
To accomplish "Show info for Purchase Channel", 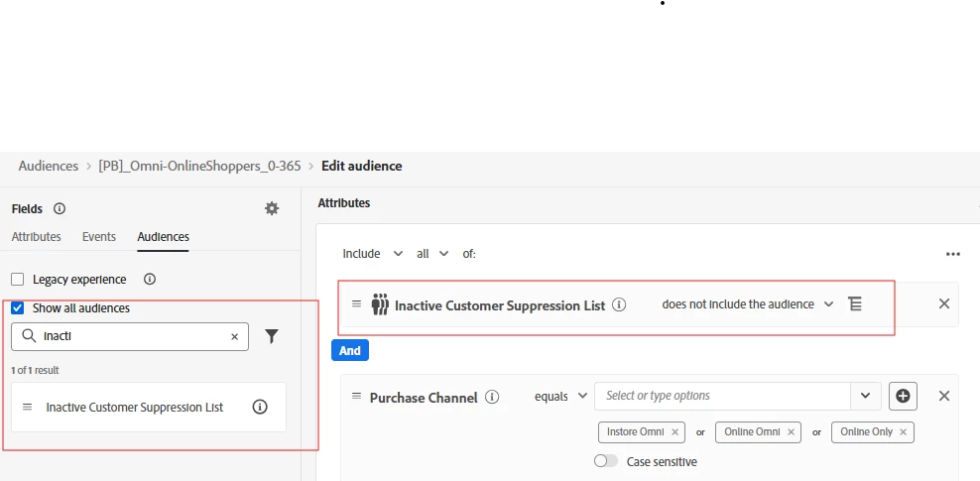I will [493, 398].
